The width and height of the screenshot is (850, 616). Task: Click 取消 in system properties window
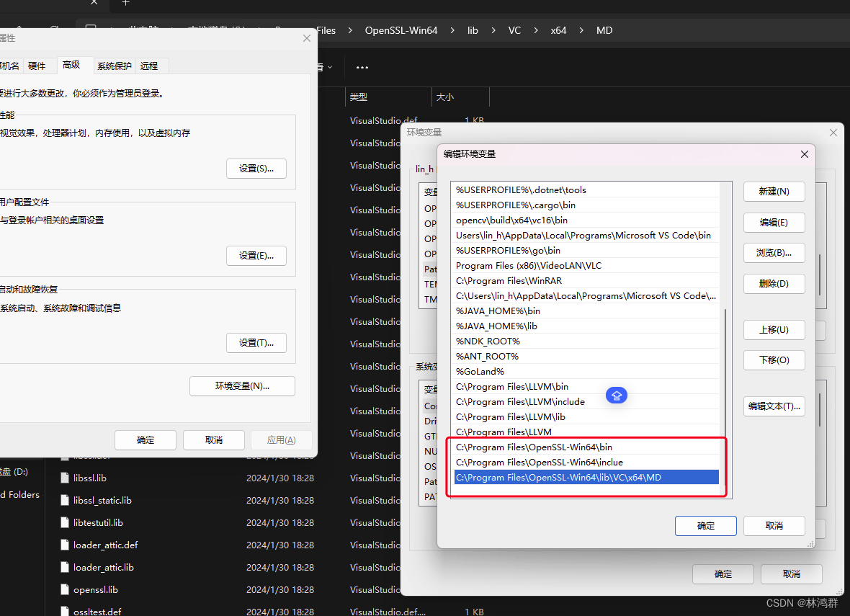[214, 440]
